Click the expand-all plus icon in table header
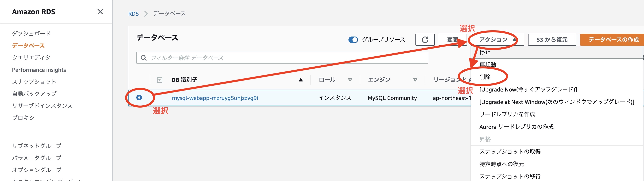The height and width of the screenshot is (181, 644). pyautogui.click(x=160, y=80)
